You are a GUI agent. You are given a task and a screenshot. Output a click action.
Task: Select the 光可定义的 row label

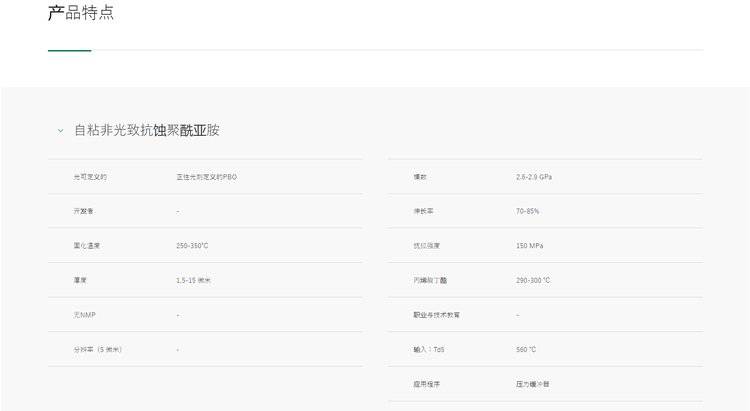point(90,177)
